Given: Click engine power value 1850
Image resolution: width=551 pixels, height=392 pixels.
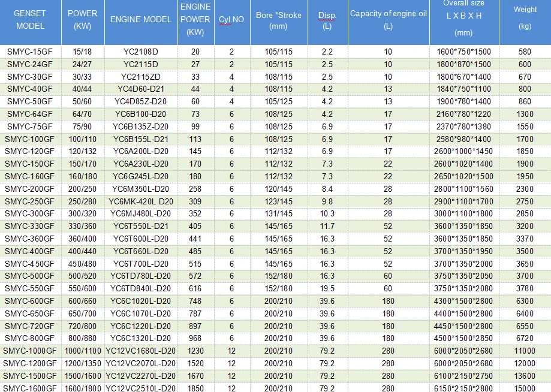Looking at the screenshot, I should point(195,388).
